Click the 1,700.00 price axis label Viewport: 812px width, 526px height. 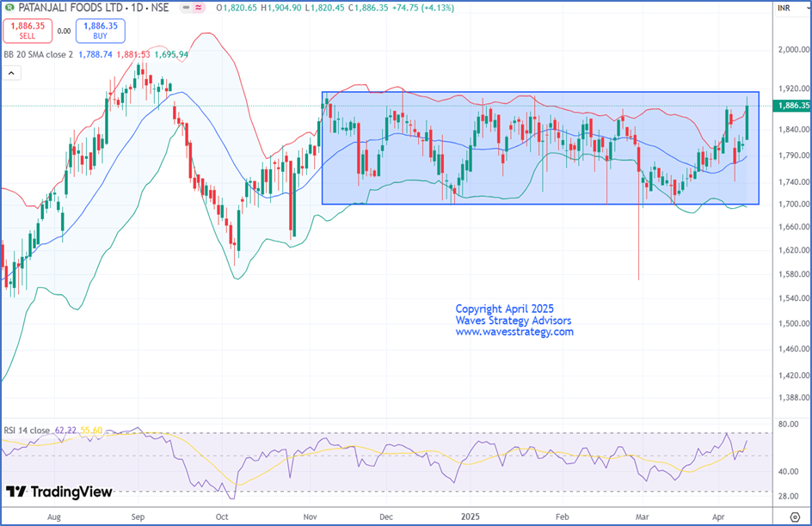click(793, 204)
